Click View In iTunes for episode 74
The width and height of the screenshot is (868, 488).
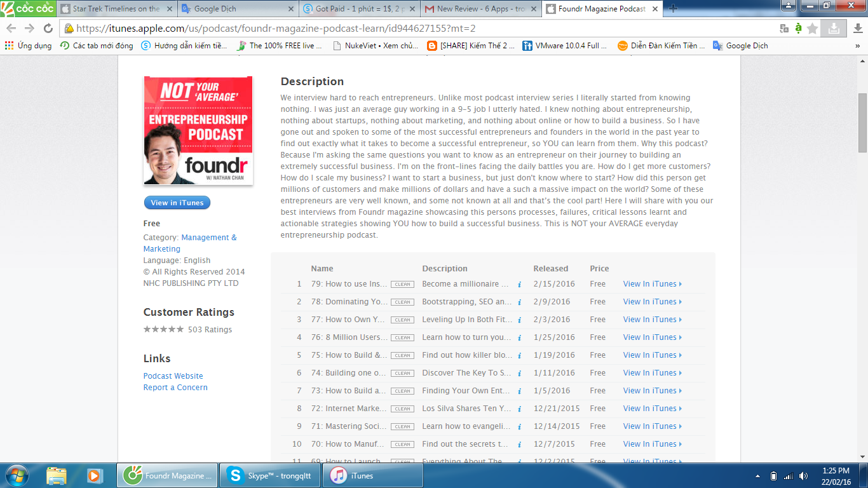coord(653,373)
